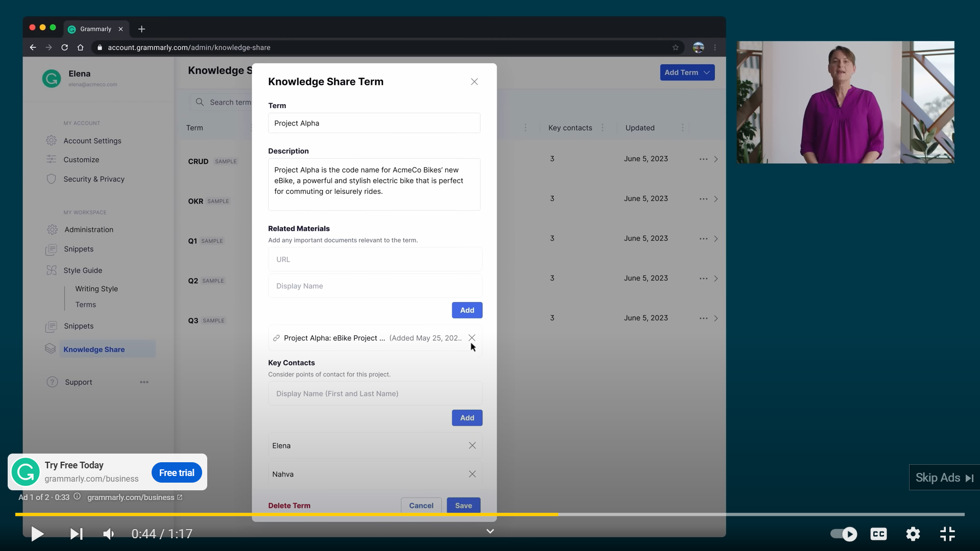Viewport: 980px width, 551px height.
Task: Expand the panel below the Knowledge Share modal
Action: 490,531
